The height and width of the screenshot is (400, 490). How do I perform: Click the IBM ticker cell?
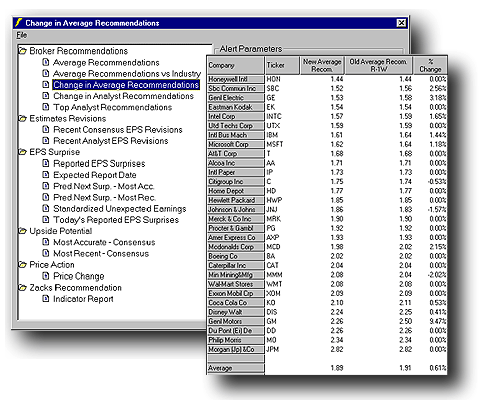click(x=272, y=135)
